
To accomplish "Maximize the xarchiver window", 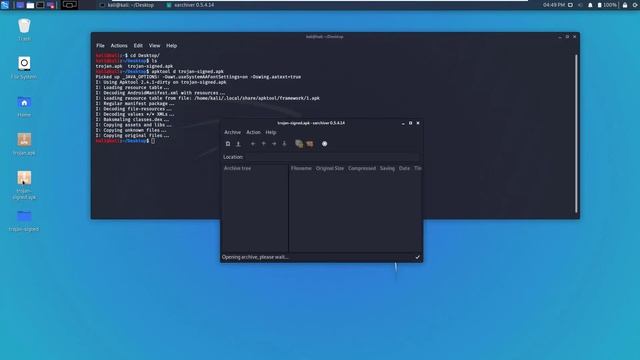I will click(411, 123).
